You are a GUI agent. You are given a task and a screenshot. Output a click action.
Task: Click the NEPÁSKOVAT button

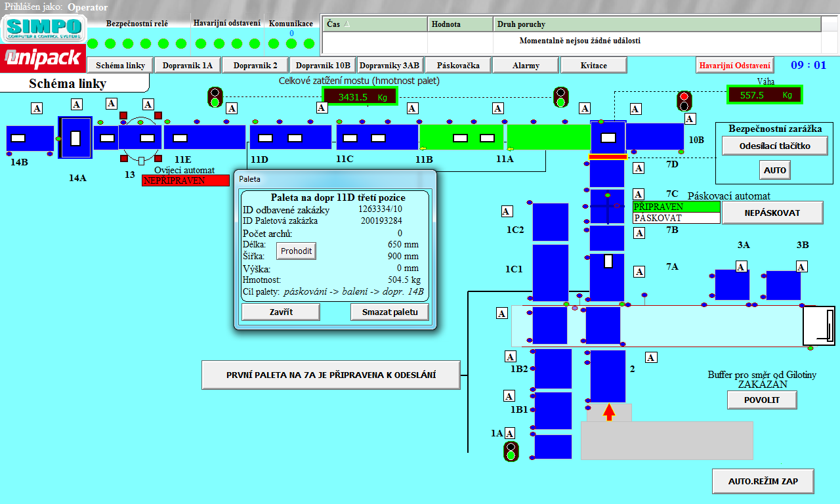[772, 213]
